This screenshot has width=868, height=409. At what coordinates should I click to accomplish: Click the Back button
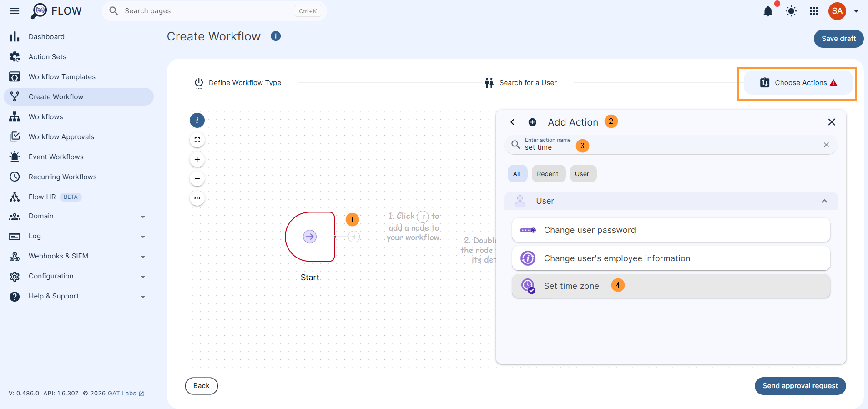pos(202,386)
